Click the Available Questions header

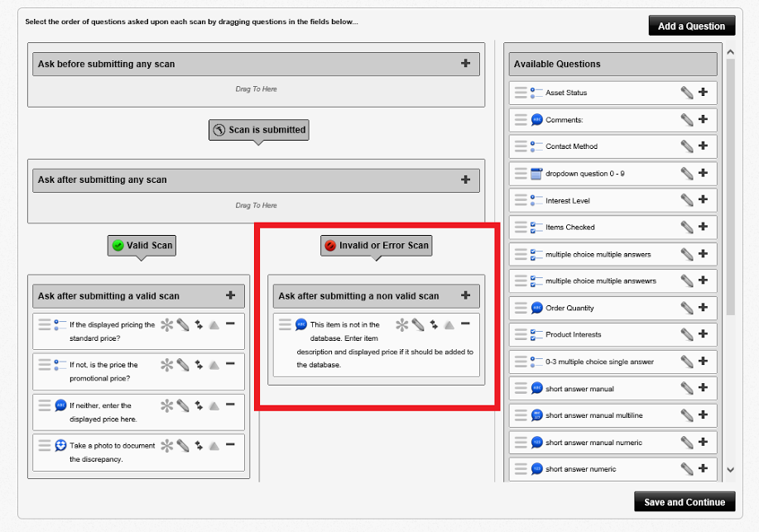(612, 64)
